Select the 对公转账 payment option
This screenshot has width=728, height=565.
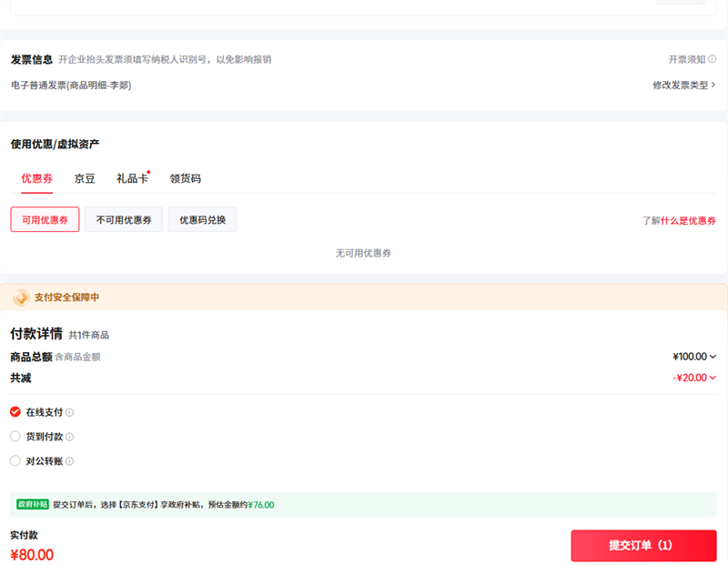coord(15,460)
